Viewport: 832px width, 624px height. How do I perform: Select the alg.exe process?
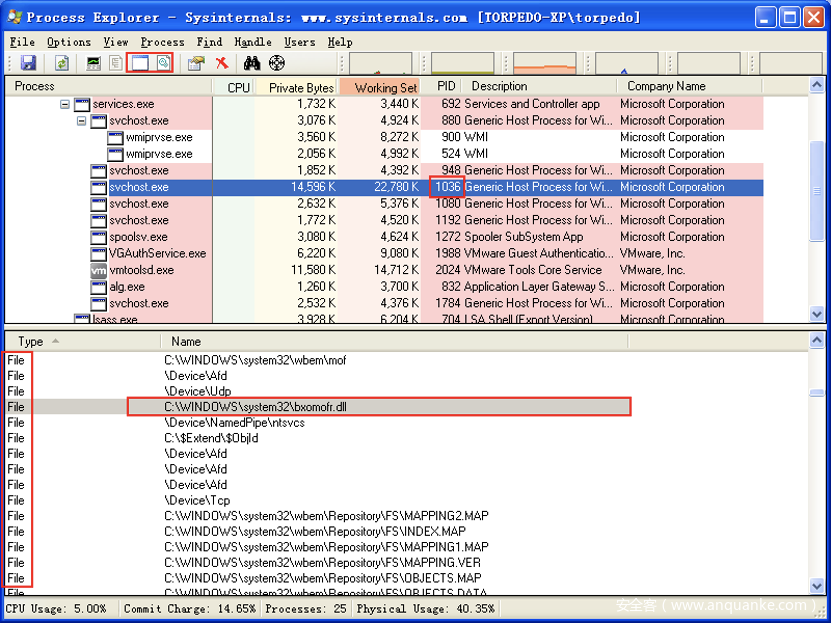[x=384, y=287]
